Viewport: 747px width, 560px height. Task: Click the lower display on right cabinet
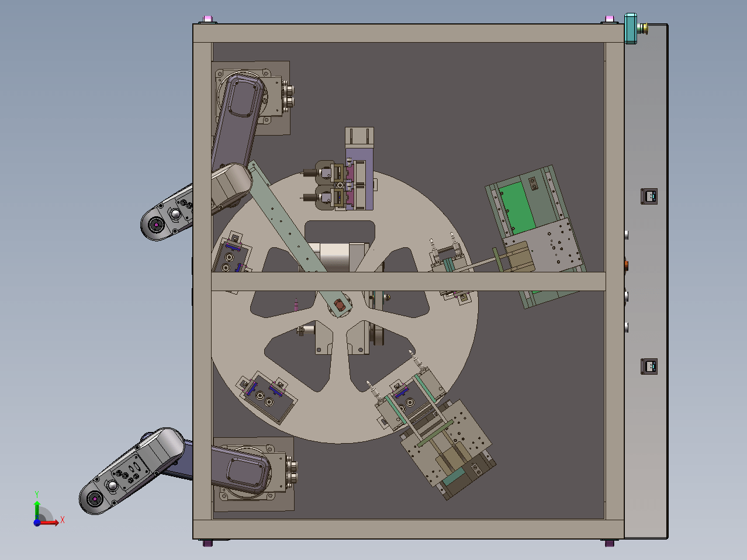(649, 367)
